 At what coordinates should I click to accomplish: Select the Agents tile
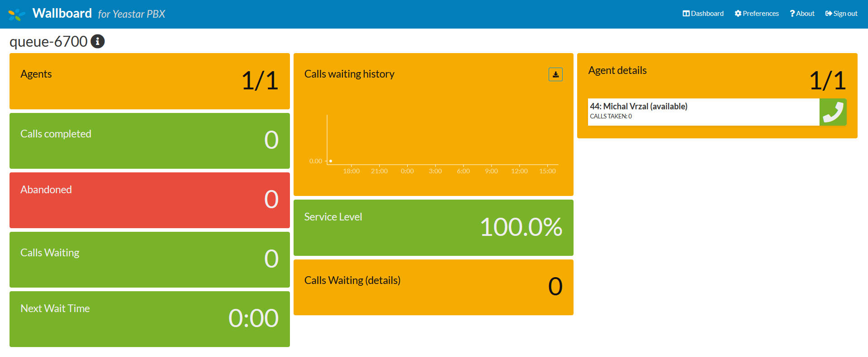point(149,81)
